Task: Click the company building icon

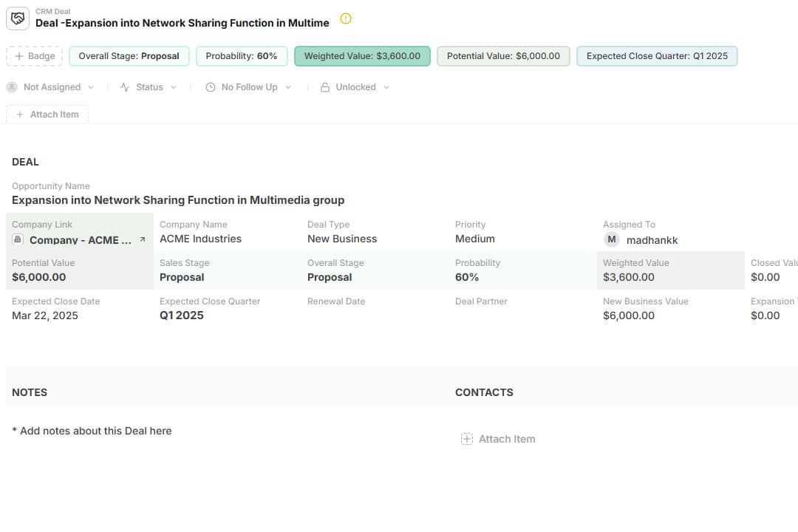Action: [x=18, y=239]
